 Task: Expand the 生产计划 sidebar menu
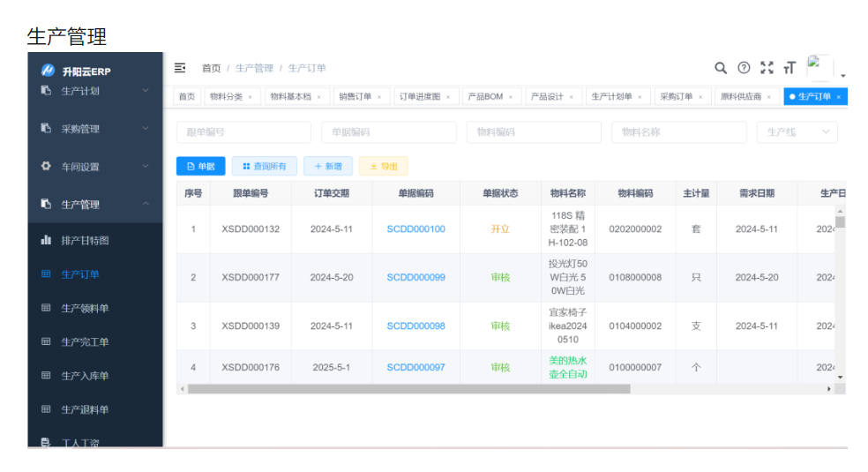tap(94, 91)
